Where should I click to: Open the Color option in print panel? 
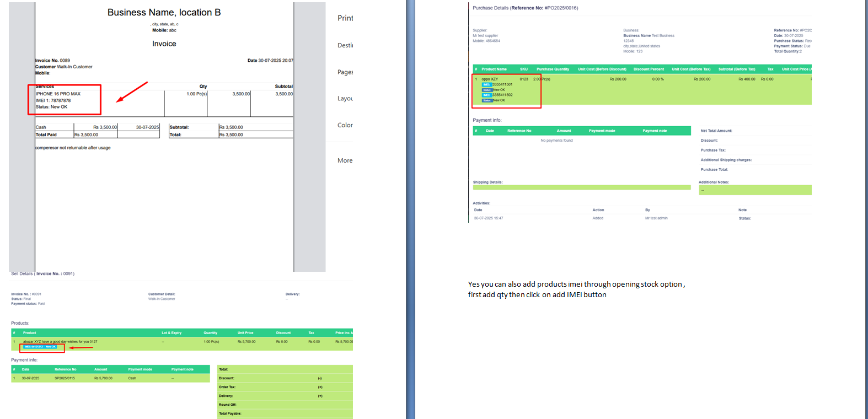pyautogui.click(x=345, y=125)
